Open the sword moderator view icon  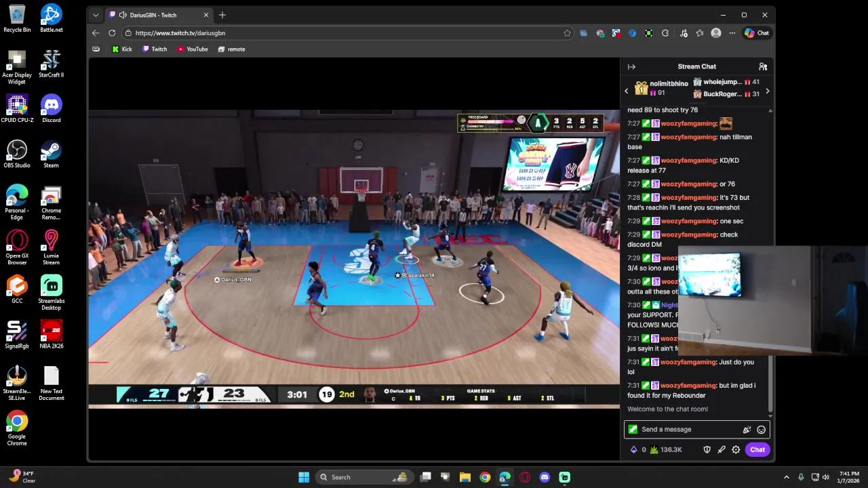[x=722, y=449]
